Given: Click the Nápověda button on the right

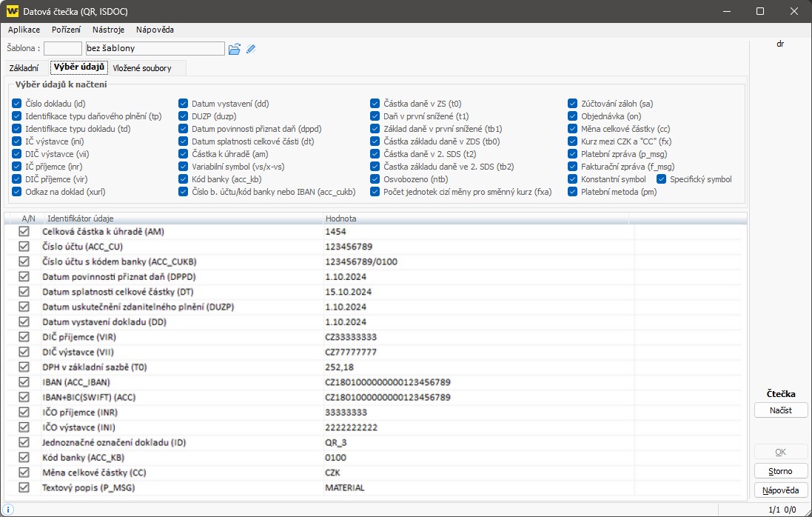Looking at the screenshot, I should [780, 490].
